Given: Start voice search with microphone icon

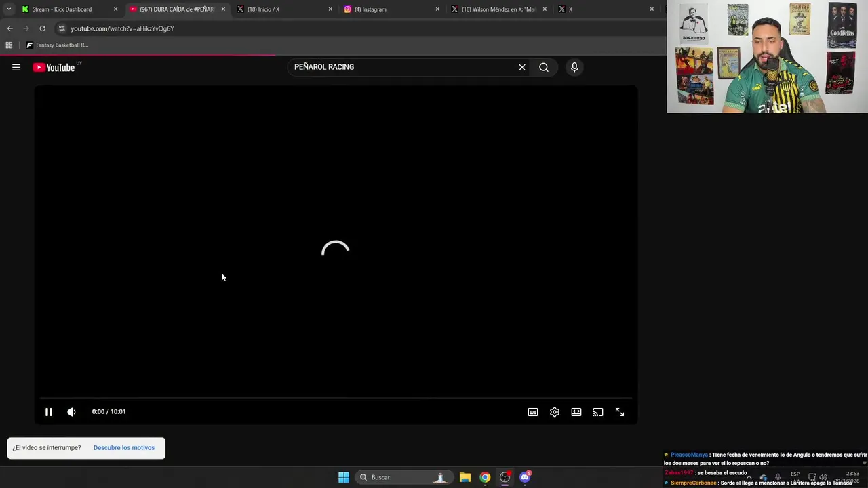Looking at the screenshot, I should pos(574,67).
